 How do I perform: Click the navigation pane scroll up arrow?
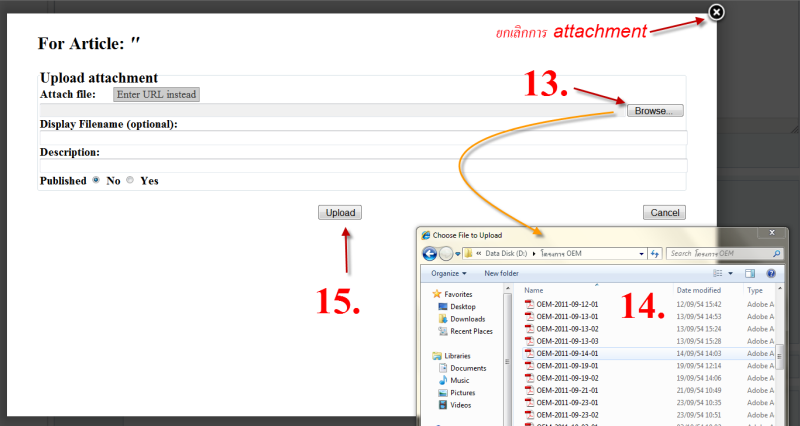507,289
